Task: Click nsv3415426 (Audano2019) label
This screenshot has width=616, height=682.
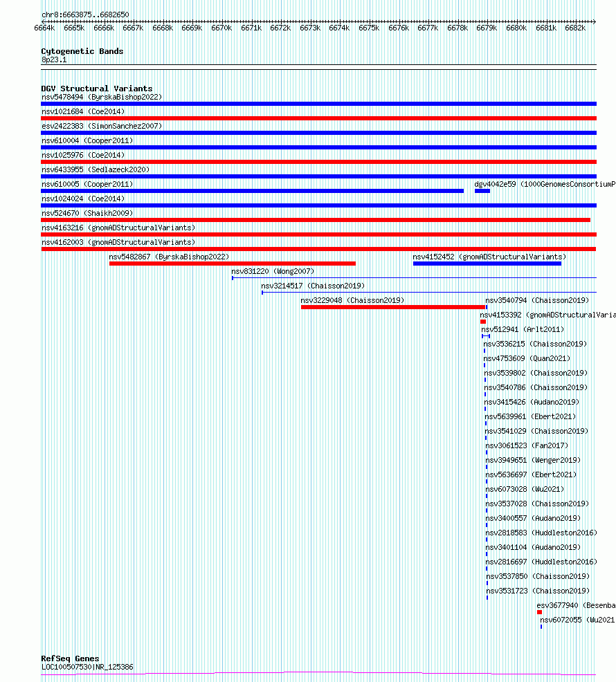Action: (x=532, y=402)
